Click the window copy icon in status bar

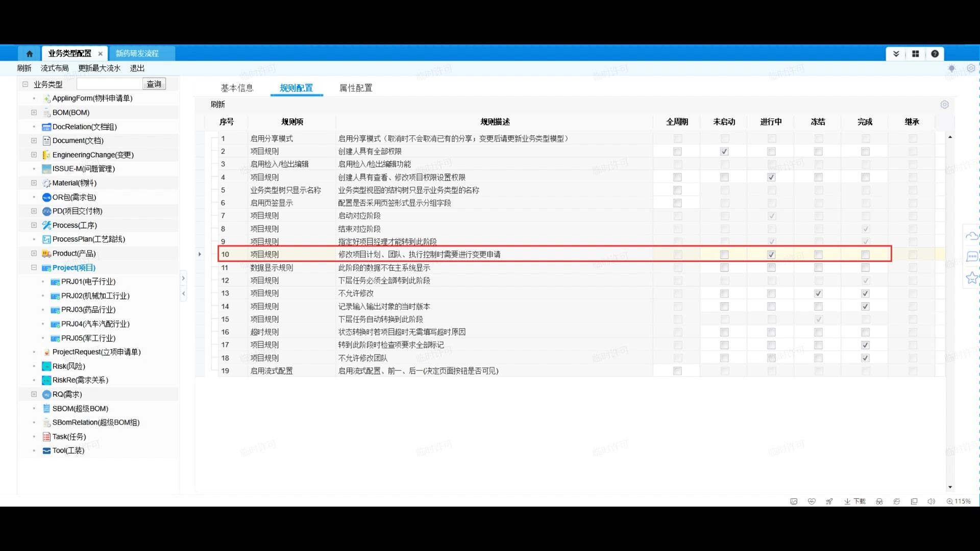click(x=914, y=502)
